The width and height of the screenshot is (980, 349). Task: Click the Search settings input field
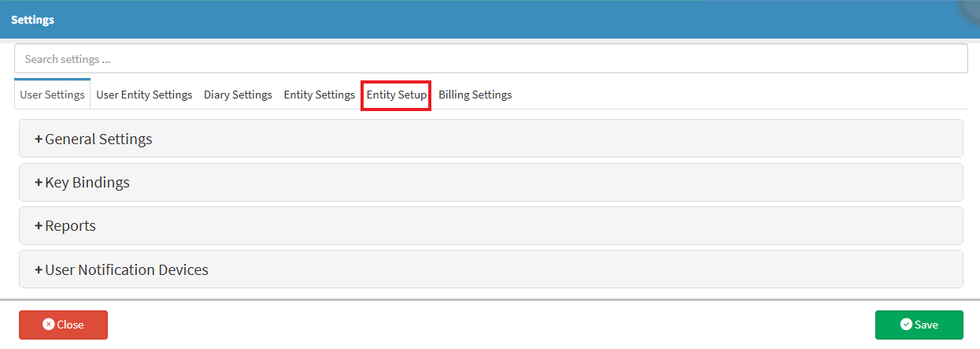pyautogui.click(x=490, y=59)
